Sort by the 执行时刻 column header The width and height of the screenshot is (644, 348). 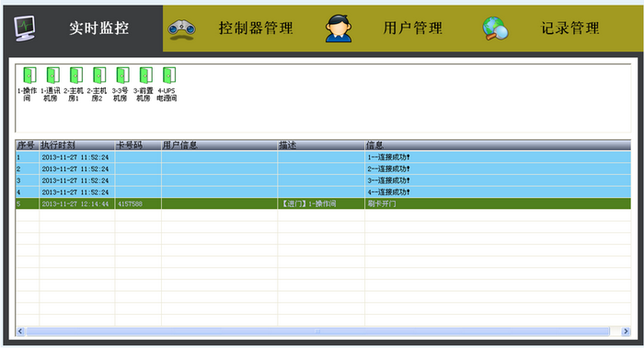[76, 145]
